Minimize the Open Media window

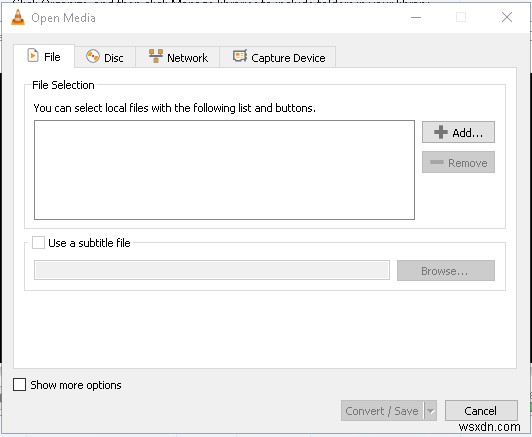click(416, 17)
